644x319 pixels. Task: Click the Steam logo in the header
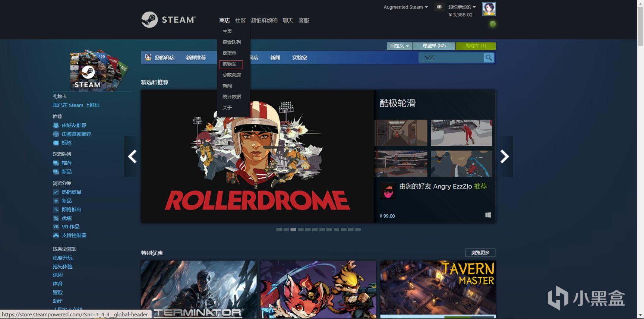click(168, 19)
